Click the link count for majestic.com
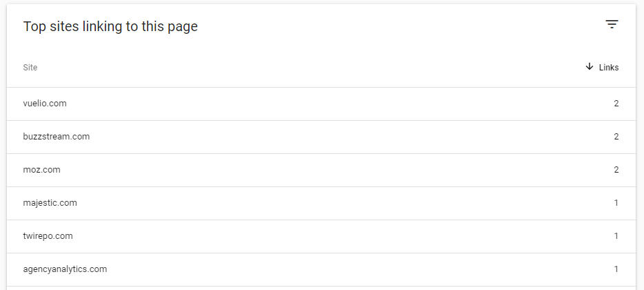Viewport: 644px width, 290px height. click(616, 203)
